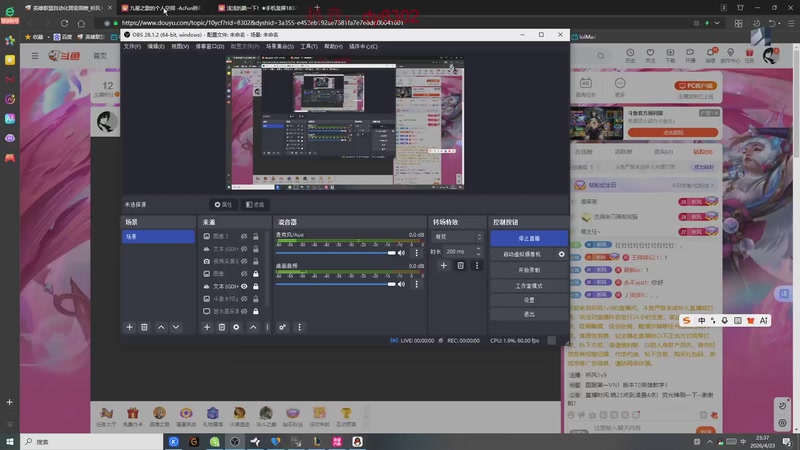Image resolution: width=800 pixels, height=450 pixels.
Task: Click 工作室模式 button
Action: [529, 286]
